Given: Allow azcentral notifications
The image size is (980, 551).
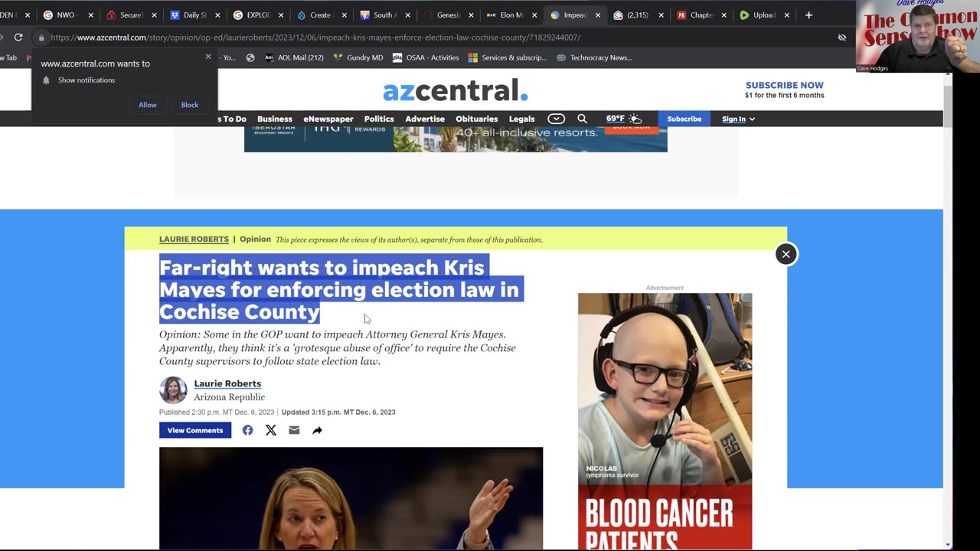Looking at the screenshot, I should [148, 105].
